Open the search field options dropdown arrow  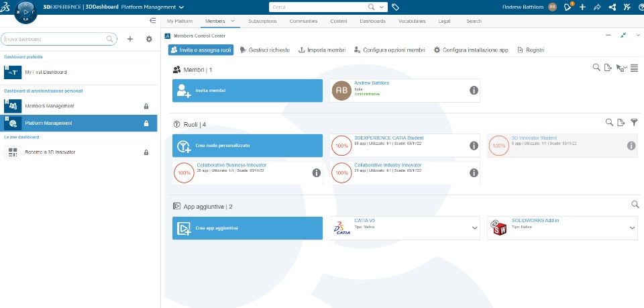point(382,7)
